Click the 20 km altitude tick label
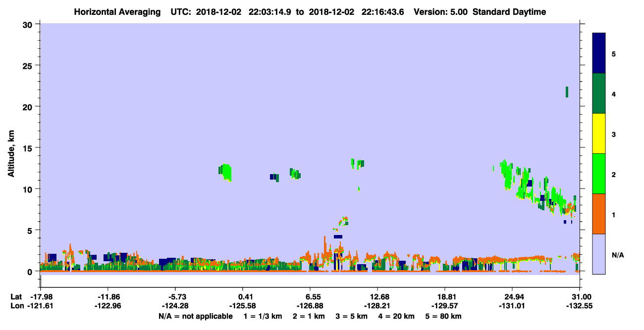The image size is (644, 330). tap(28, 106)
